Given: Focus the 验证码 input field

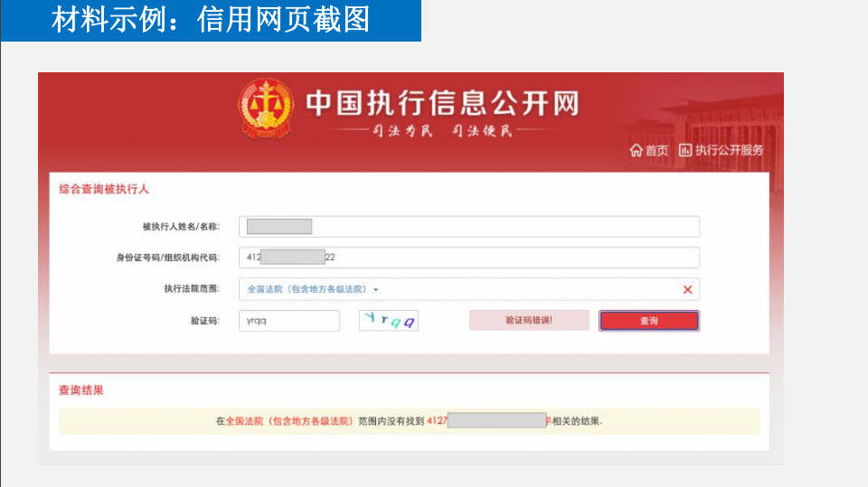Looking at the screenshot, I should tap(289, 321).
